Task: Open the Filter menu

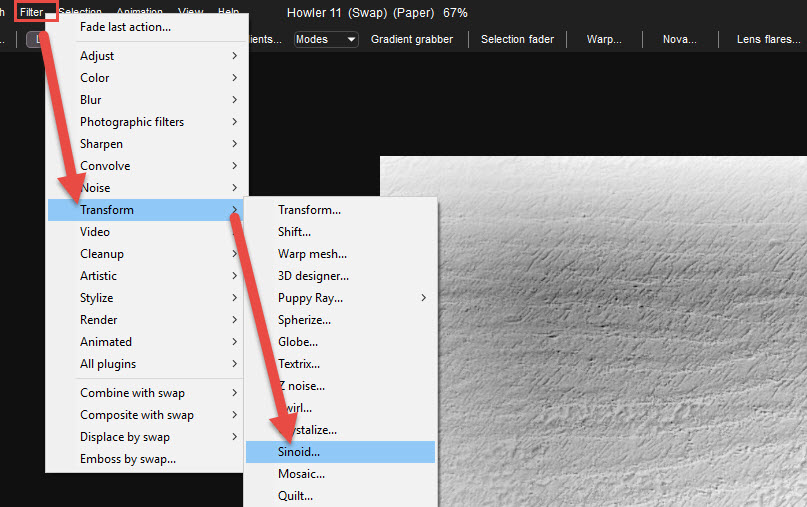Action: (x=32, y=12)
